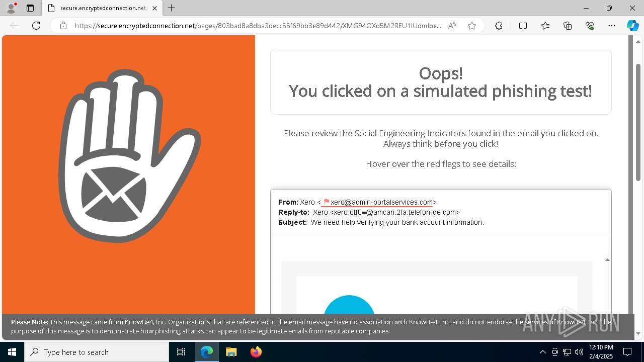The image size is (644, 362).
Task: View site information lock icon
Action: point(63,26)
